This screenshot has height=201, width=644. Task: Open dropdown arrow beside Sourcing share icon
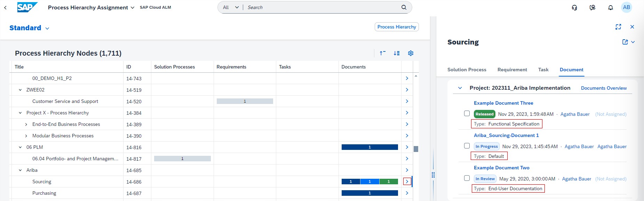pyautogui.click(x=633, y=42)
